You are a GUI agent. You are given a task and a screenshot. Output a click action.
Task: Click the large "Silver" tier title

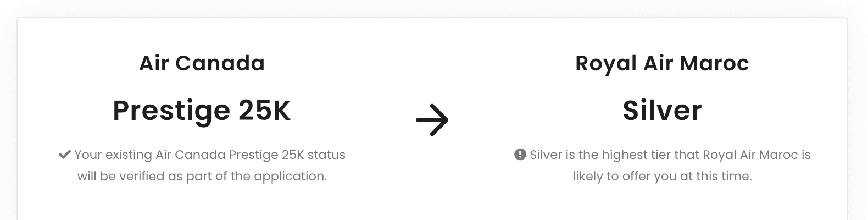(662, 111)
